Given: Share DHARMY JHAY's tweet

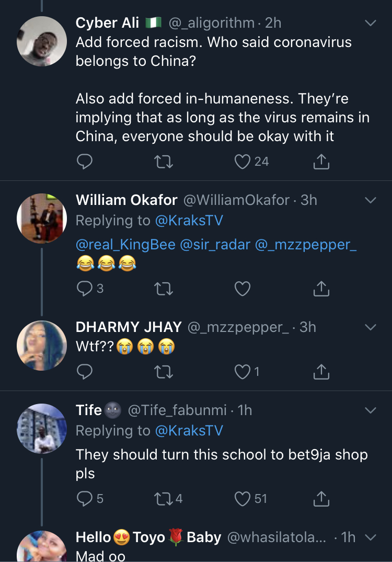Looking at the screenshot, I should (x=321, y=372).
